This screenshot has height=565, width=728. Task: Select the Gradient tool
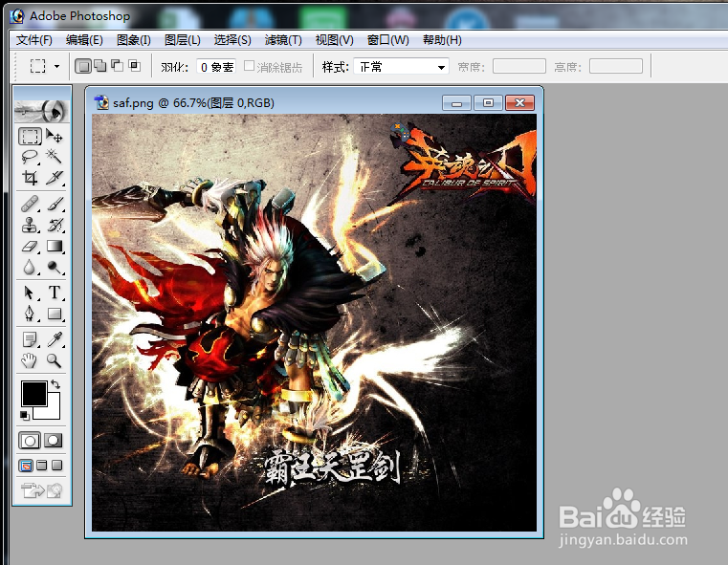pos(54,247)
